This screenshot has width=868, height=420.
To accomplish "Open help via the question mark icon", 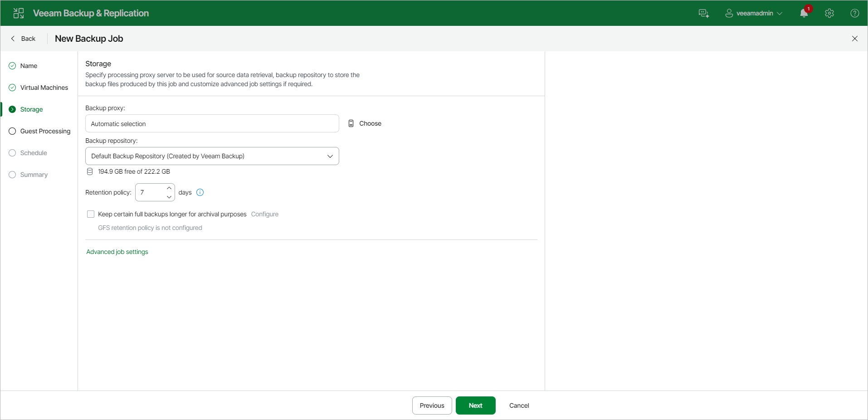I will point(855,13).
